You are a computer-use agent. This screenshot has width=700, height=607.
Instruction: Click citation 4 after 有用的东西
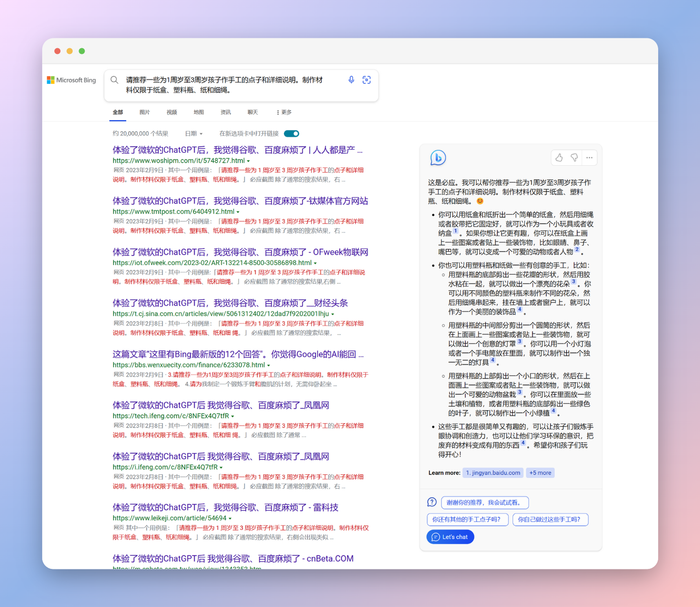(523, 443)
